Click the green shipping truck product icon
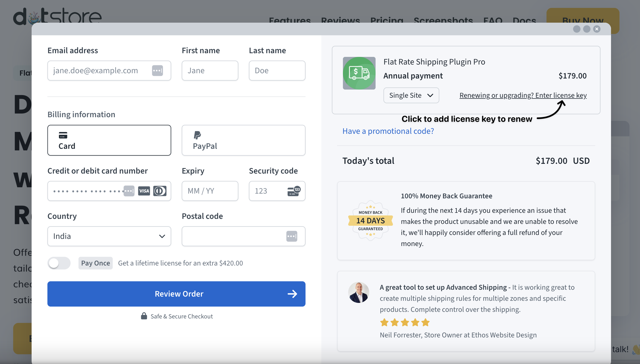Screen dimensions: 640x364 tap(359, 73)
